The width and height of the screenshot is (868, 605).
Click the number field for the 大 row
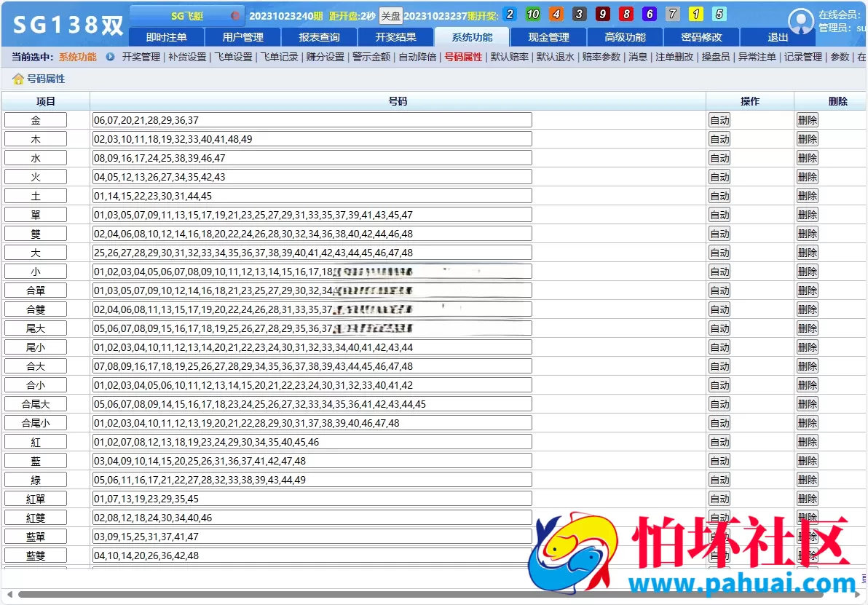[x=312, y=253]
